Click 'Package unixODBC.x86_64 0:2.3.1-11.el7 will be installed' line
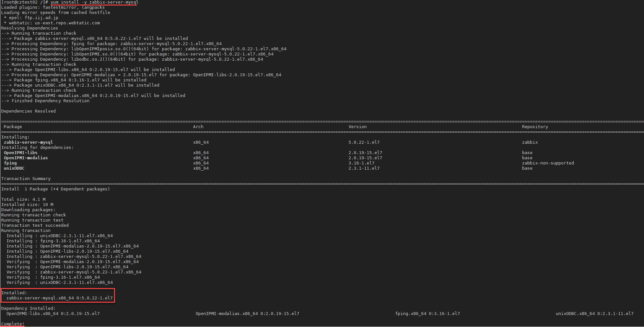Screen dimensions: 644x327 pyautogui.click(x=80, y=85)
